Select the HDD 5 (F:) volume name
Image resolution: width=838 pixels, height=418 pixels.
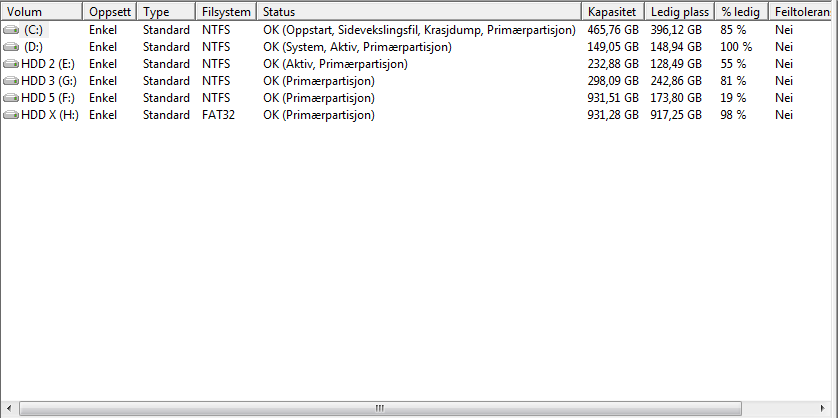48,98
